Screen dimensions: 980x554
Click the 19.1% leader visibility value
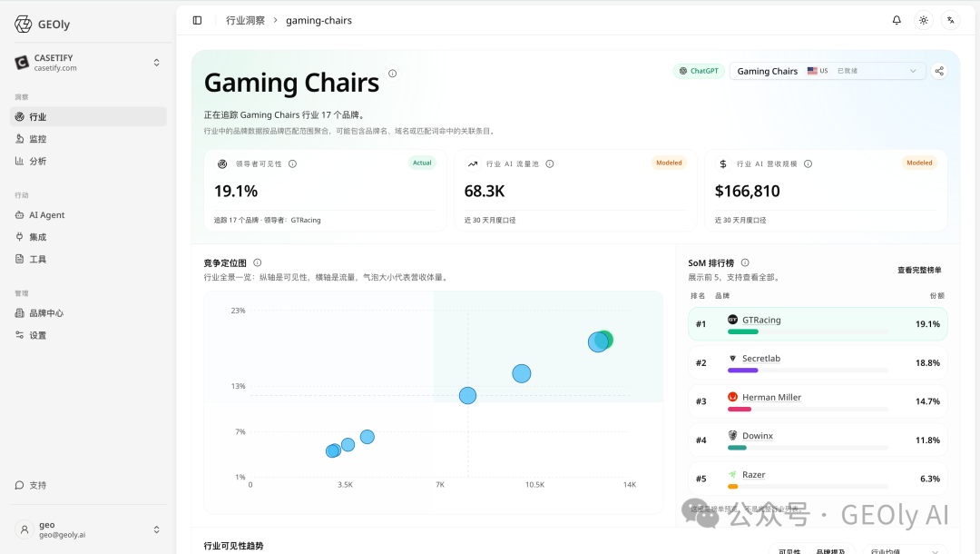click(236, 192)
